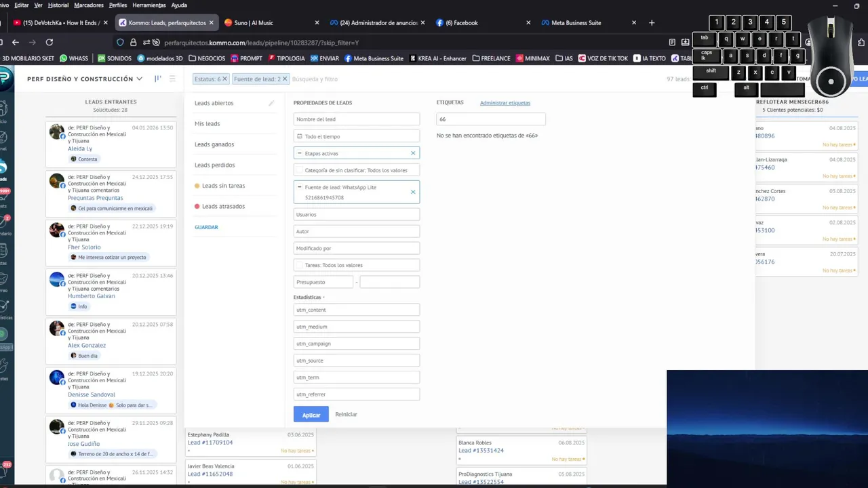
Task: Open the FREELANCE bookmark folder
Action: coord(491,58)
